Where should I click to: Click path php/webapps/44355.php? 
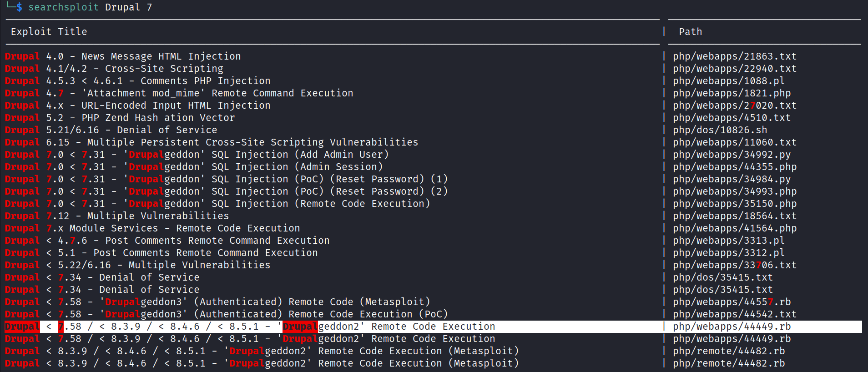pyautogui.click(x=734, y=167)
